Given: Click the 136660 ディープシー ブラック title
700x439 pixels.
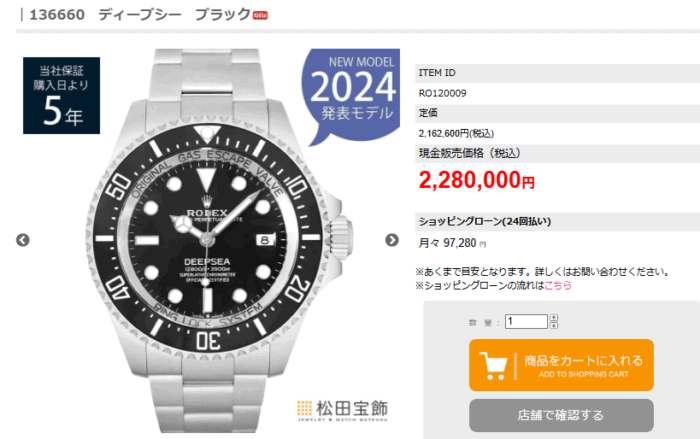Looking at the screenshot, I should [x=140, y=15].
